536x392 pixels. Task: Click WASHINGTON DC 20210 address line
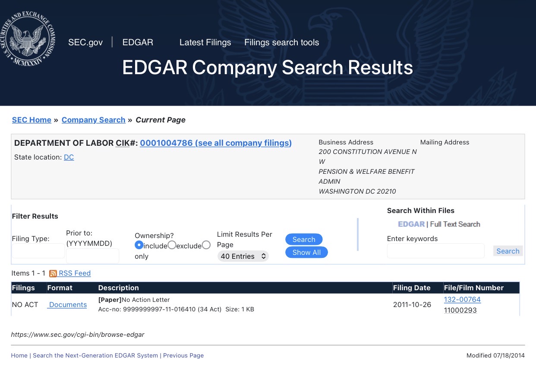pyautogui.click(x=357, y=191)
